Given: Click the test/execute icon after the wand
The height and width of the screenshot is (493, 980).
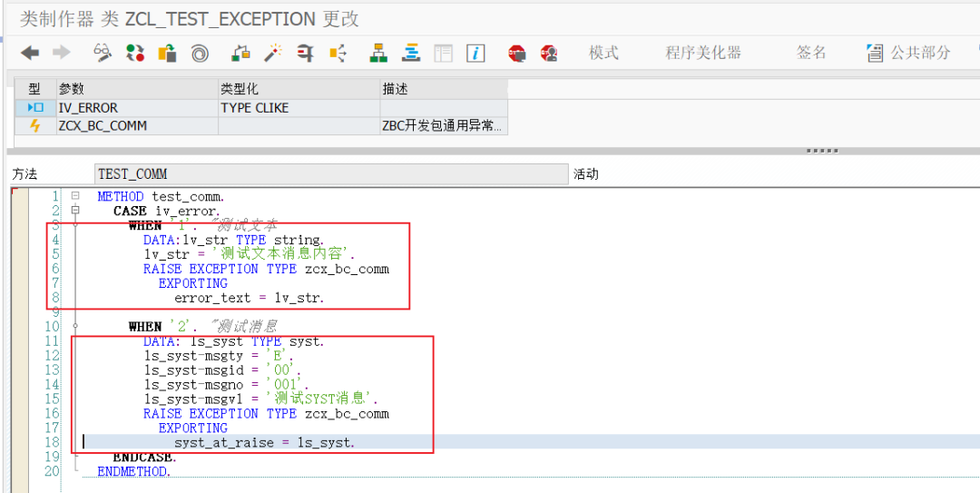Looking at the screenshot, I should [x=306, y=53].
